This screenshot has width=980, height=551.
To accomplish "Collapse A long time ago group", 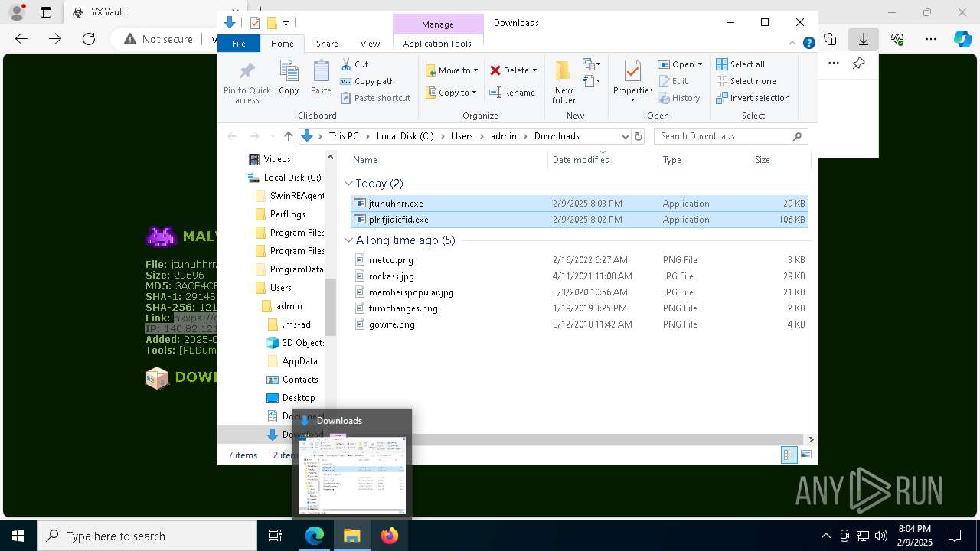I will click(349, 240).
